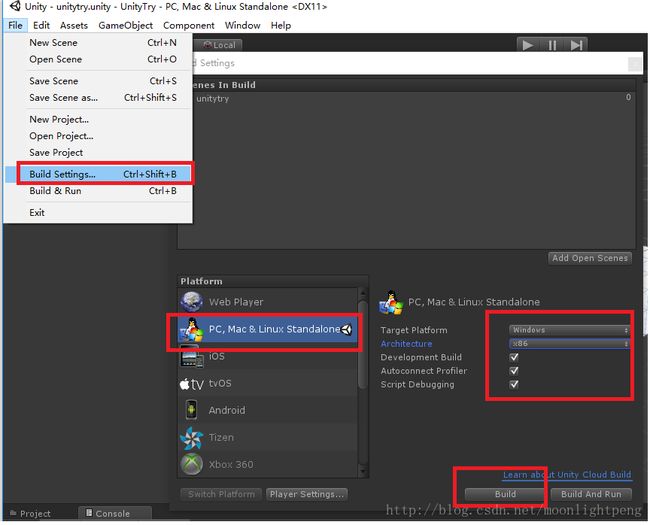This screenshot has height=525, width=650.
Task: Open Learn about Unity Cloud Build link
Action: click(567, 474)
